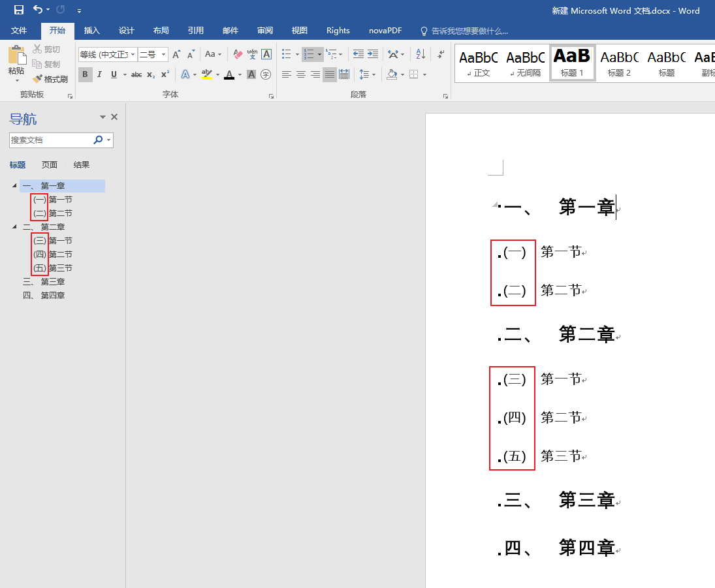Apply paragraph shading bucket color
The height and width of the screenshot is (588, 715).
[x=391, y=74]
